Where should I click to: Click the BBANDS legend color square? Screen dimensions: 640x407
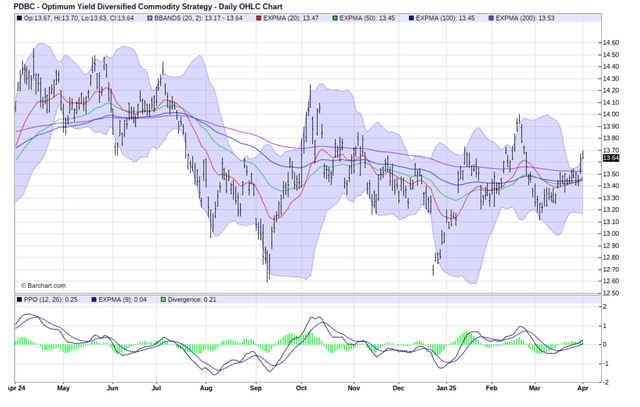[150, 18]
